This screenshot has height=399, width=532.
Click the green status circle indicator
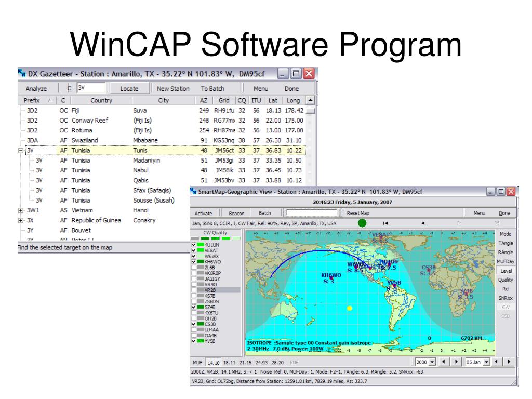tap(362, 223)
